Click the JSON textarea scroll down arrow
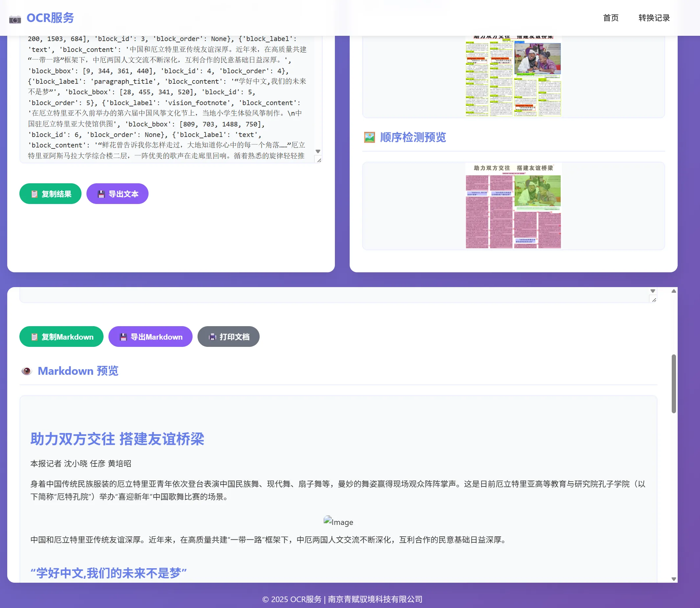The image size is (700, 608). (x=318, y=151)
